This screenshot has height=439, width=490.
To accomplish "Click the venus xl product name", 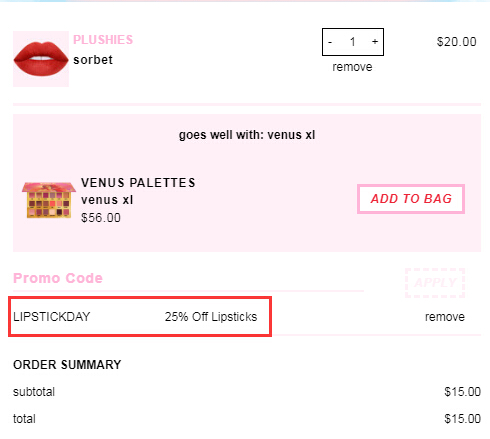I will click(x=107, y=200).
